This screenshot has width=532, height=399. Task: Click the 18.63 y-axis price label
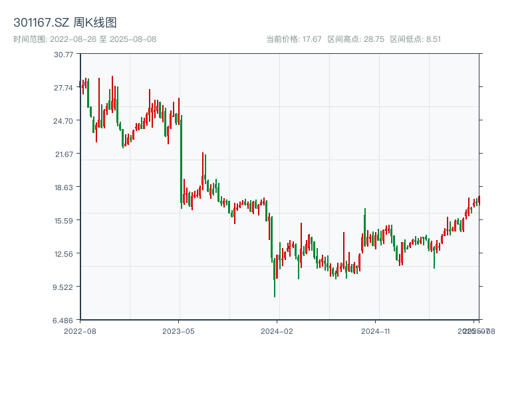pyautogui.click(x=64, y=187)
